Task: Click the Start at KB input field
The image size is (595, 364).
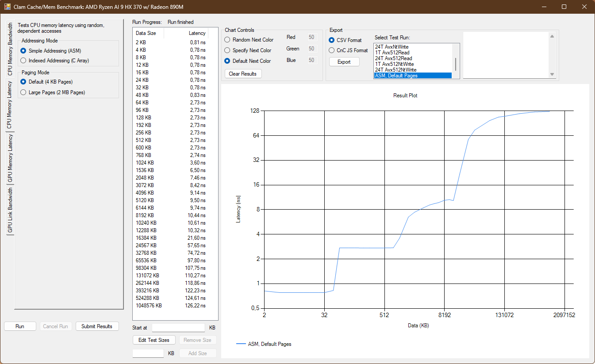Action: (x=178, y=328)
